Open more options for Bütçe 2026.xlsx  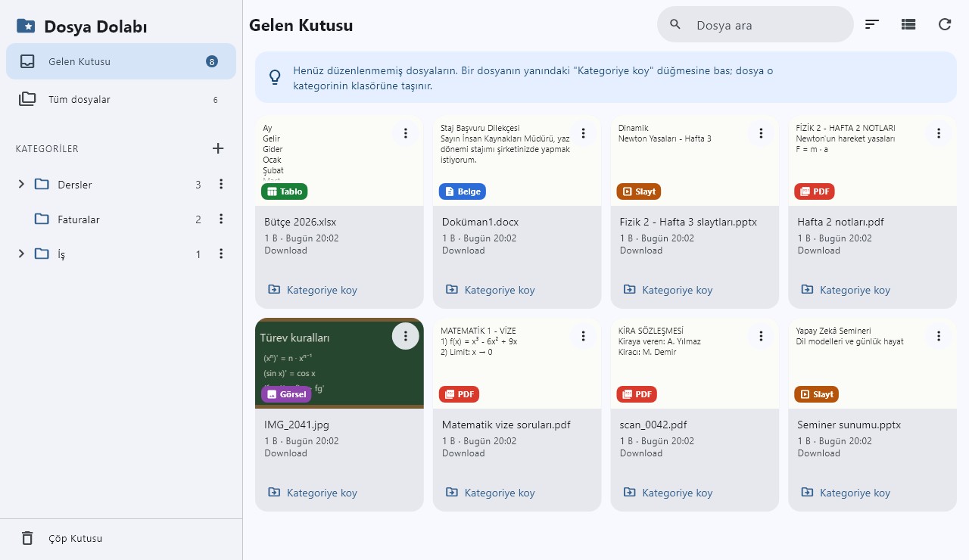pos(406,133)
